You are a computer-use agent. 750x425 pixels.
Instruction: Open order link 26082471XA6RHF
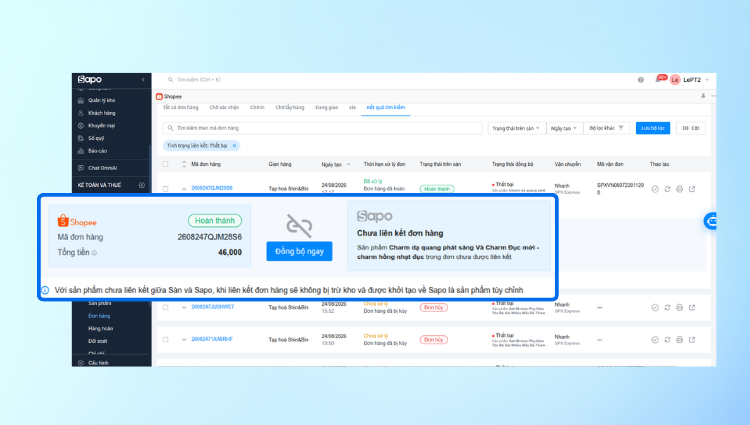pyautogui.click(x=212, y=339)
